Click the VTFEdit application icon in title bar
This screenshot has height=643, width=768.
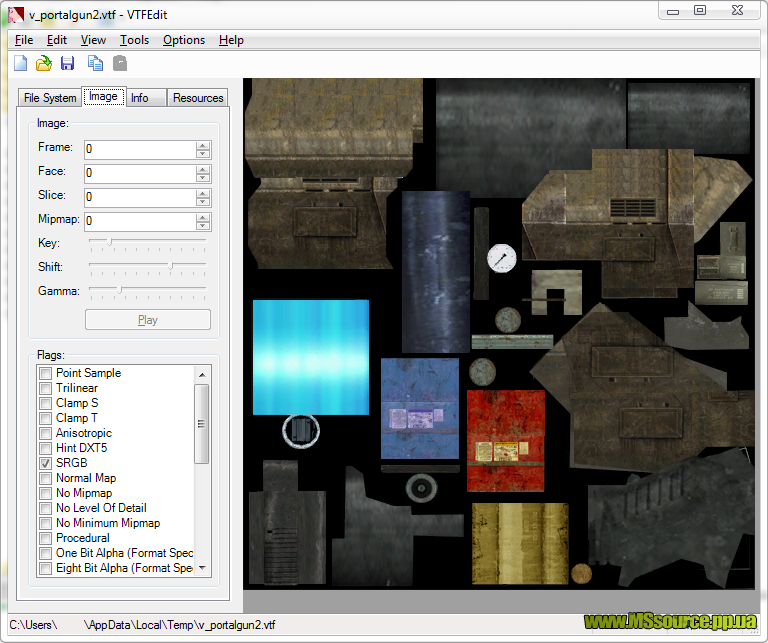click(x=16, y=15)
